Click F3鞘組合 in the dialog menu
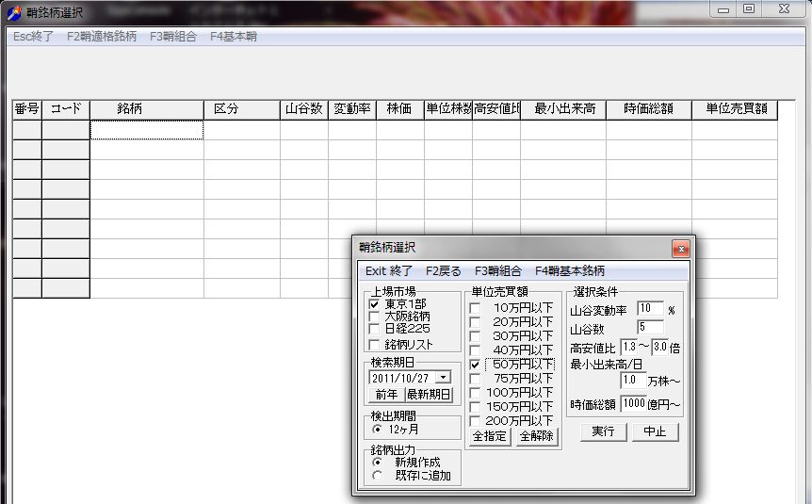 point(497,271)
